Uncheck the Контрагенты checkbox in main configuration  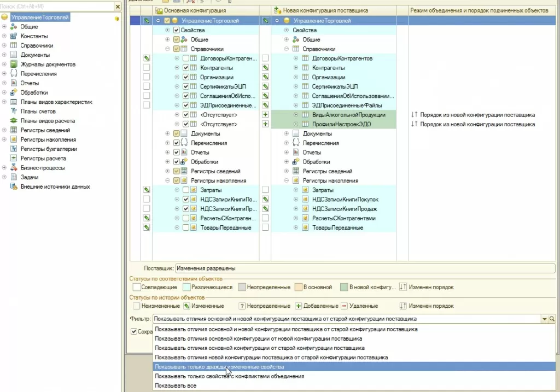click(186, 68)
